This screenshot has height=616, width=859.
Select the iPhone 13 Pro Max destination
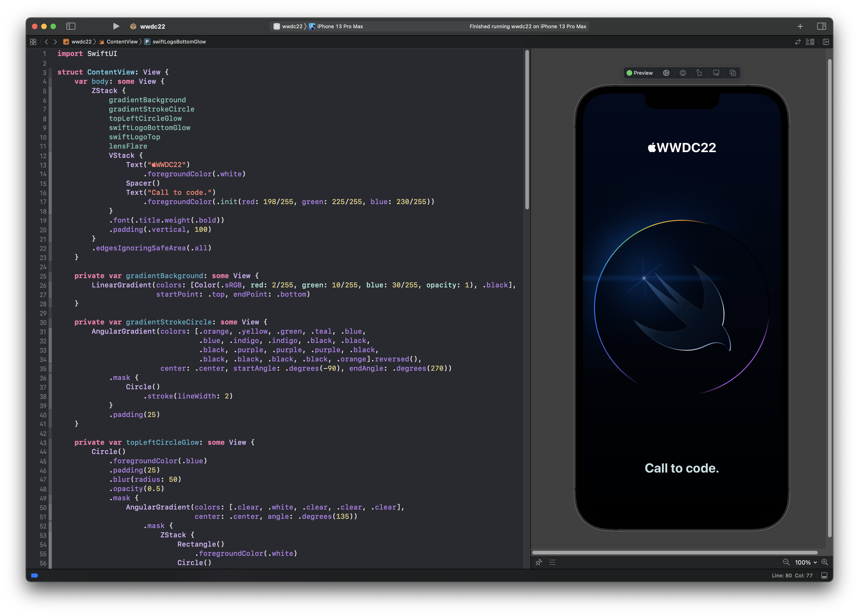coord(339,26)
